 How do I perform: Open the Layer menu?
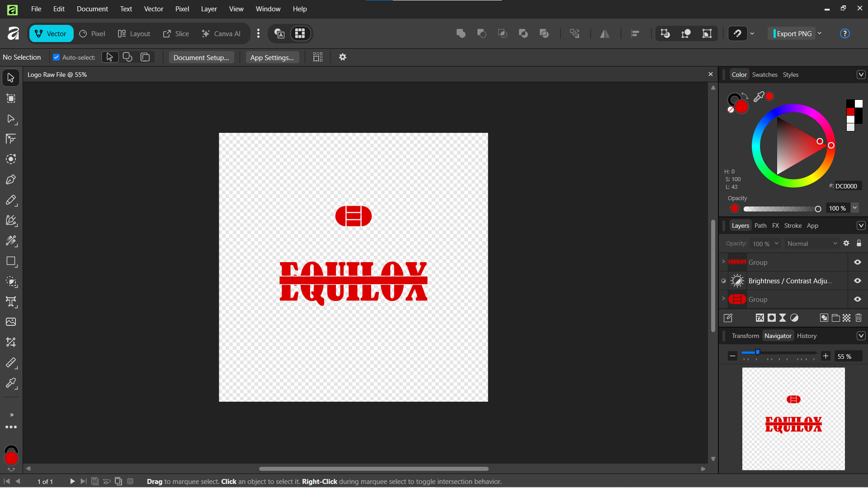209,9
